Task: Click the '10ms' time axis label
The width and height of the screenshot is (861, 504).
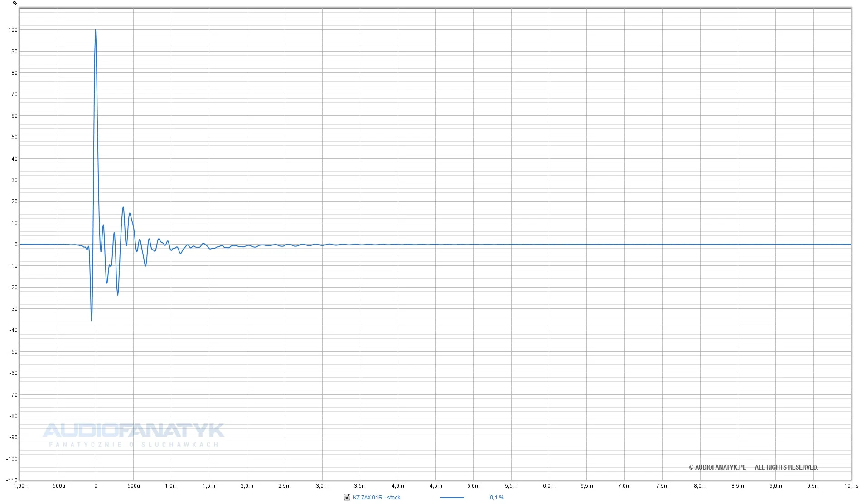Action: tap(851, 486)
